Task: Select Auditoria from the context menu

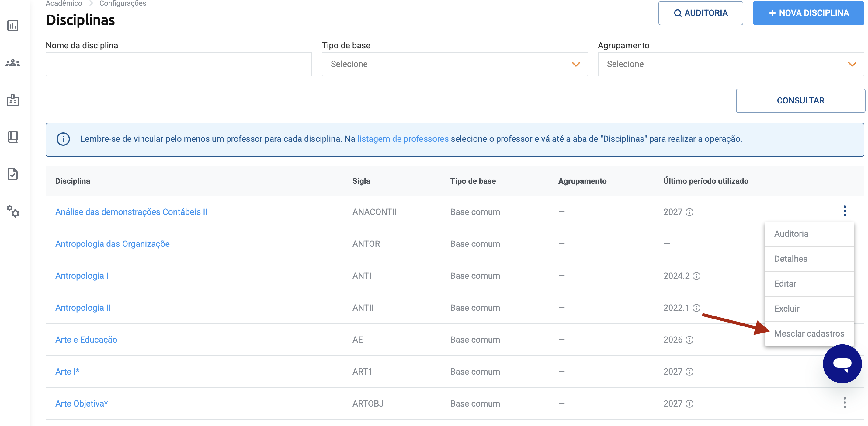Action: pyautogui.click(x=809, y=234)
